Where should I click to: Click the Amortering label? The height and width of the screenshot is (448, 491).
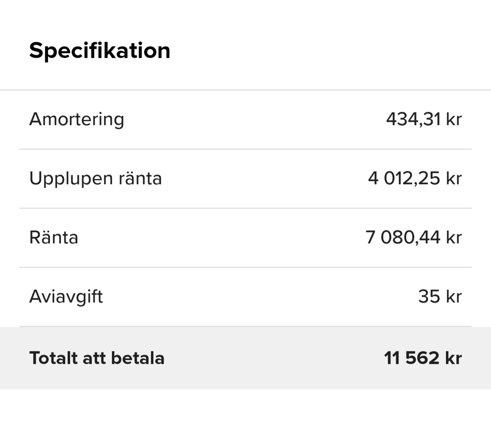(76, 119)
